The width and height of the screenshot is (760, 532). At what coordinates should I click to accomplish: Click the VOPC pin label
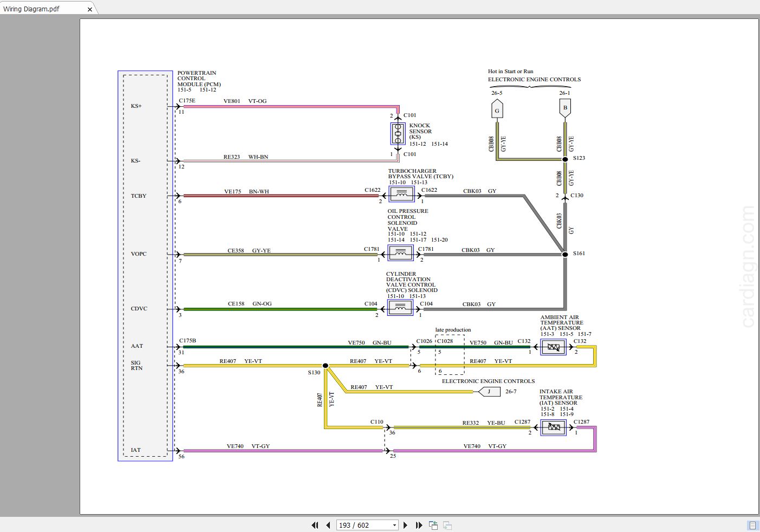139,254
